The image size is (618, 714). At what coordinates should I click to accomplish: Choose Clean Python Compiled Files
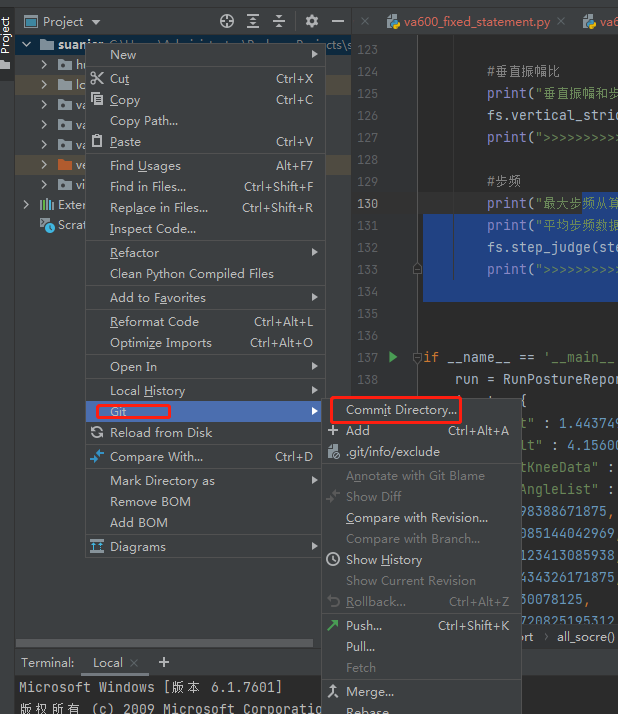[205, 274]
